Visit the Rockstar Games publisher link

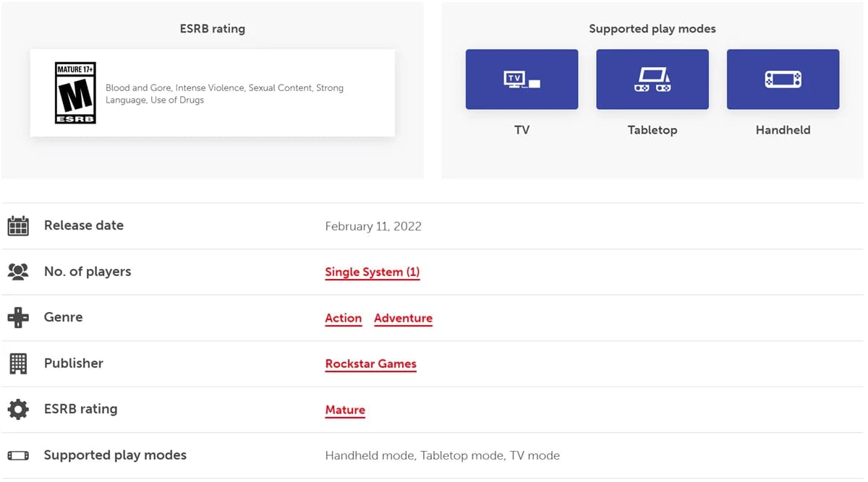click(370, 364)
